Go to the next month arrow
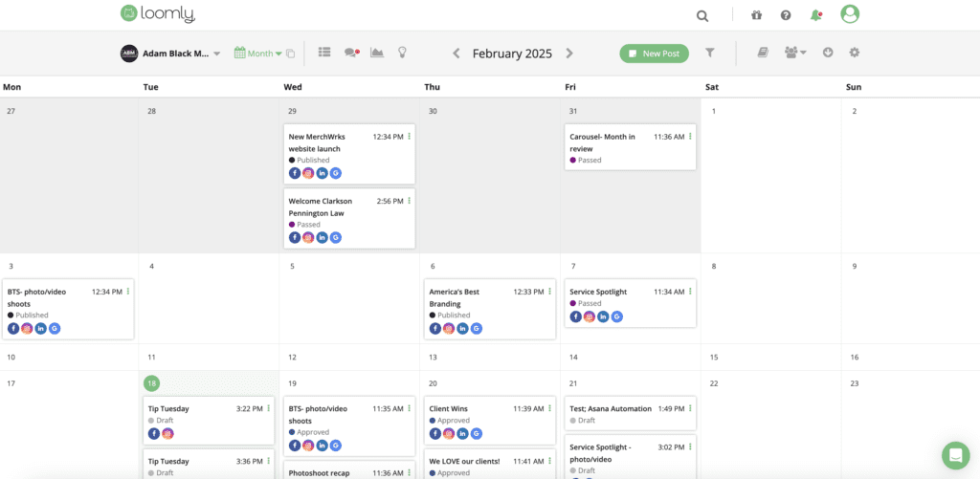The height and width of the screenshot is (479, 980). click(569, 54)
